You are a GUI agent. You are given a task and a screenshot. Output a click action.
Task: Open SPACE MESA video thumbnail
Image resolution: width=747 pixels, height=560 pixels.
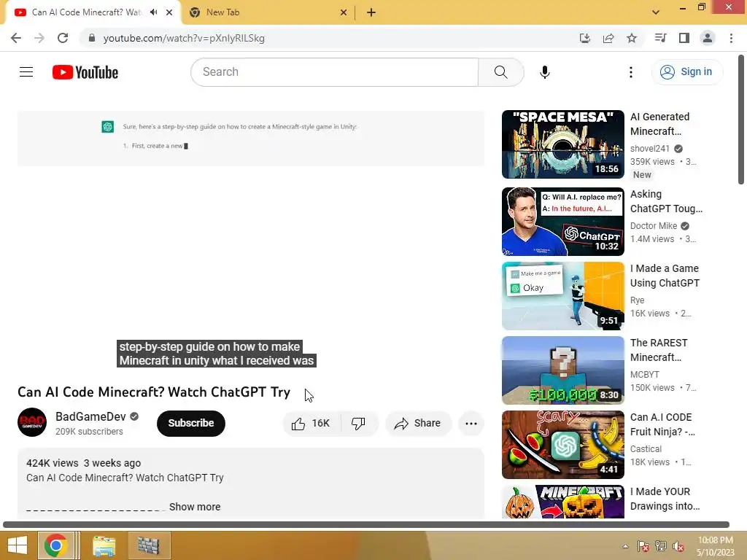point(562,144)
